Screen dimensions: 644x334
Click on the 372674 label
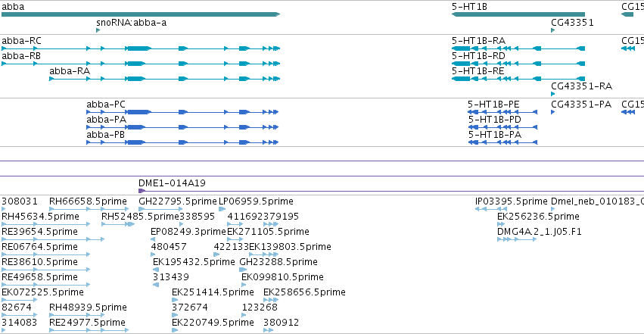190,307
